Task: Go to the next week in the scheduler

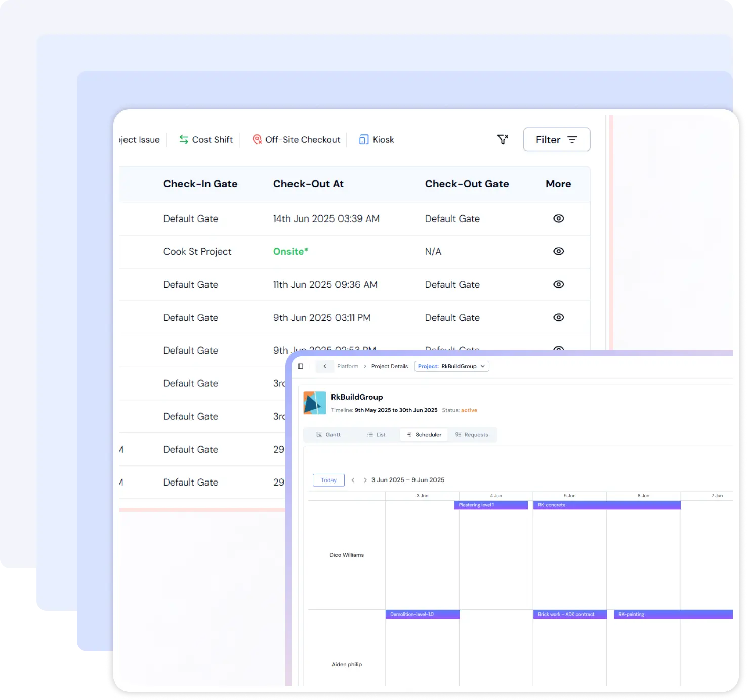Action: (x=365, y=480)
